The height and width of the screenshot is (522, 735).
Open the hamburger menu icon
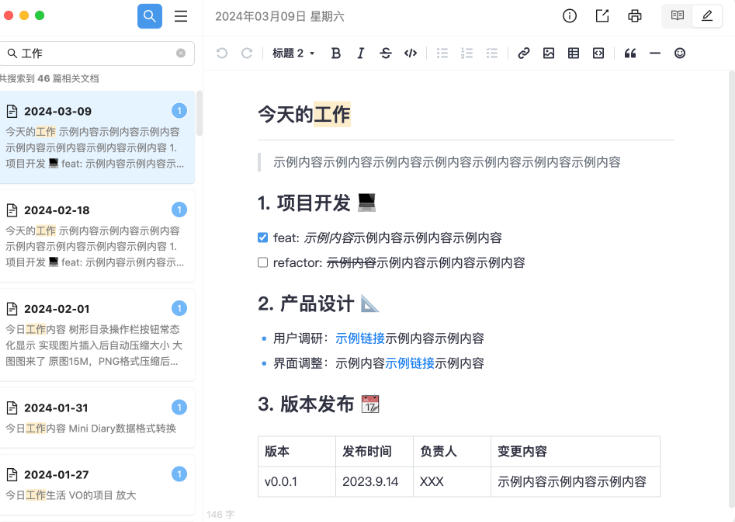coord(181,16)
